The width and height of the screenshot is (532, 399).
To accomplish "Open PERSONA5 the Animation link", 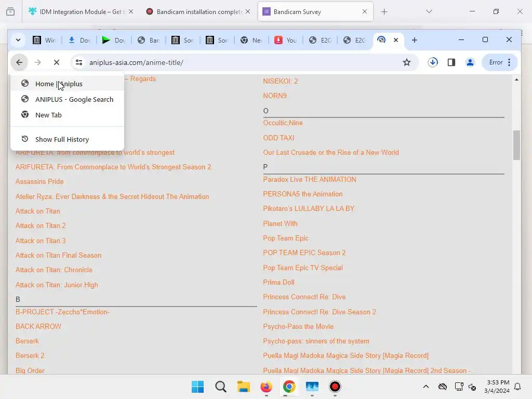I will [303, 194].
